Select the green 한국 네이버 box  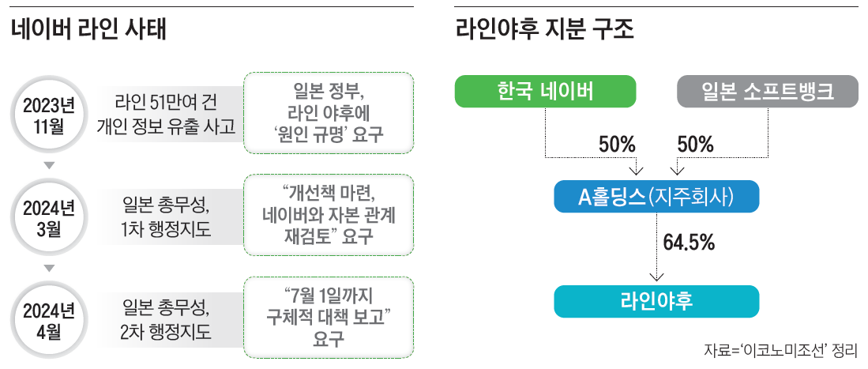tap(545, 92)
